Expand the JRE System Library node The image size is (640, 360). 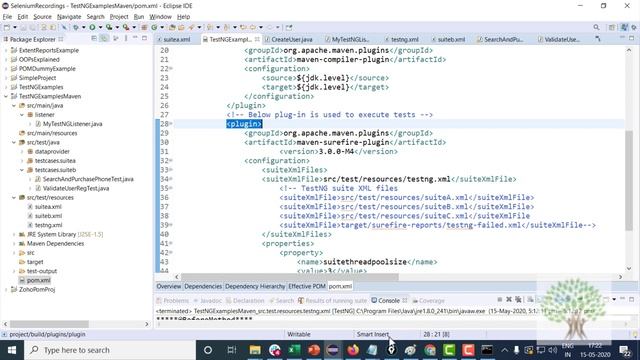pyautogui.click(x=14, y=234)
